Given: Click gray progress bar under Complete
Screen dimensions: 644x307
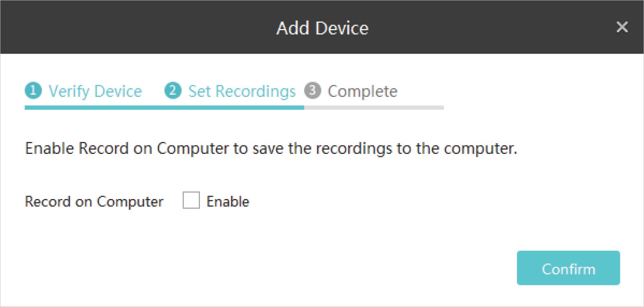Looking at the screenshot, I should click(x=374, y=108).
